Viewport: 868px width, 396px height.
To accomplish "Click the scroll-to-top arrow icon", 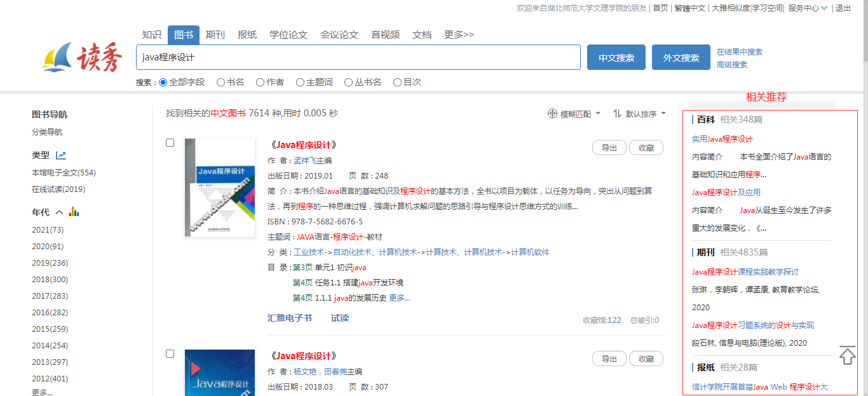I will click(x=847, y=355).
